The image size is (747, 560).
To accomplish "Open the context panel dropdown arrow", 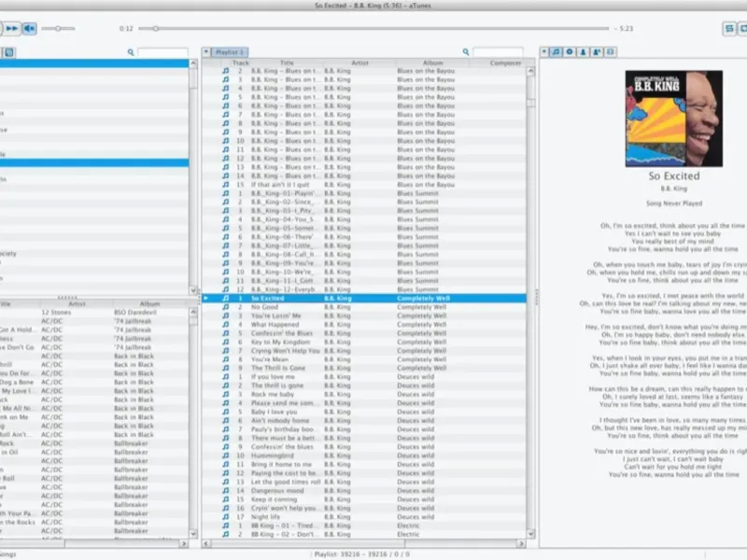I will (x=544, y=52).
